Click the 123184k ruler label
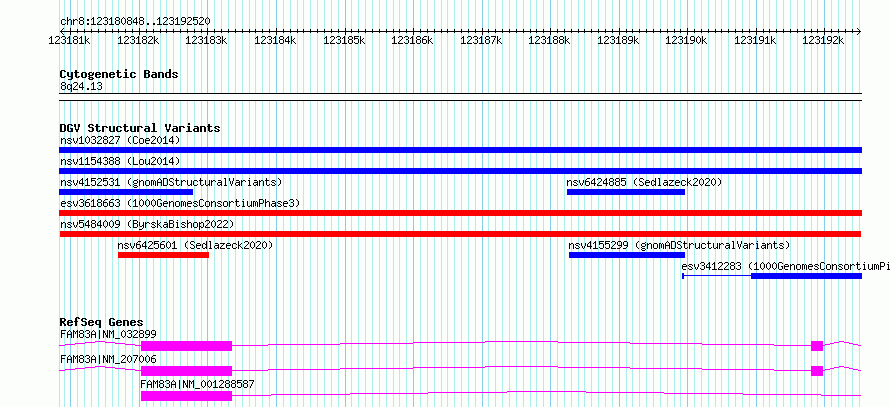Viewport: 890px width, 407px height. (275, 40)
